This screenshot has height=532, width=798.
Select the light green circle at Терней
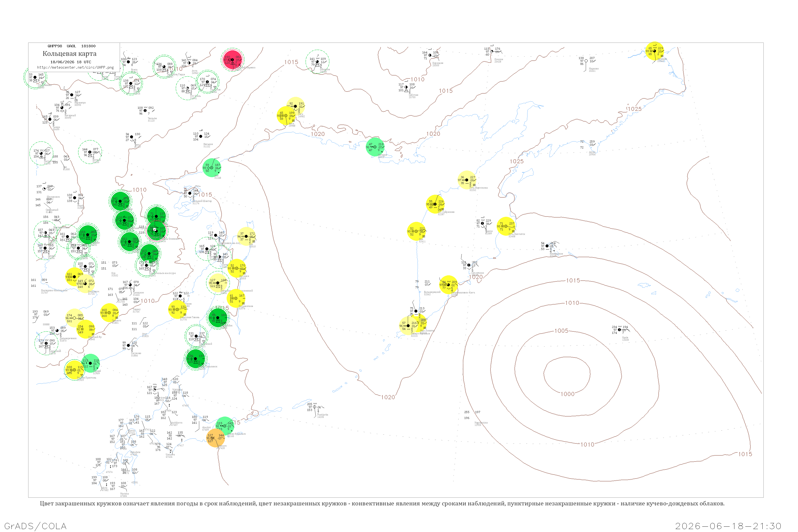click(x=90, y=363)
